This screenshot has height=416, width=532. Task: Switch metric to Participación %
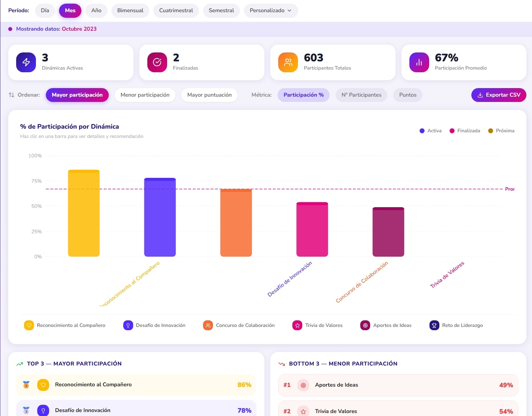click(x=304, y=95)
